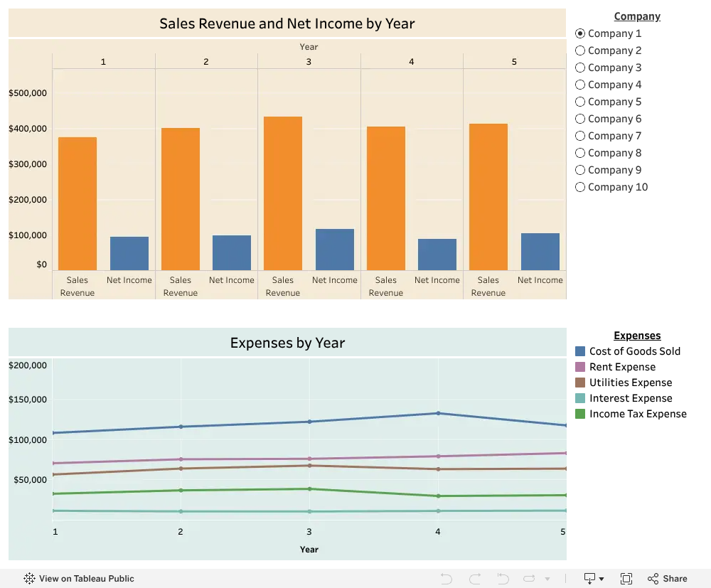
Task: Click the Year 5 Net Income bar
Action: (x=540, y=252)
